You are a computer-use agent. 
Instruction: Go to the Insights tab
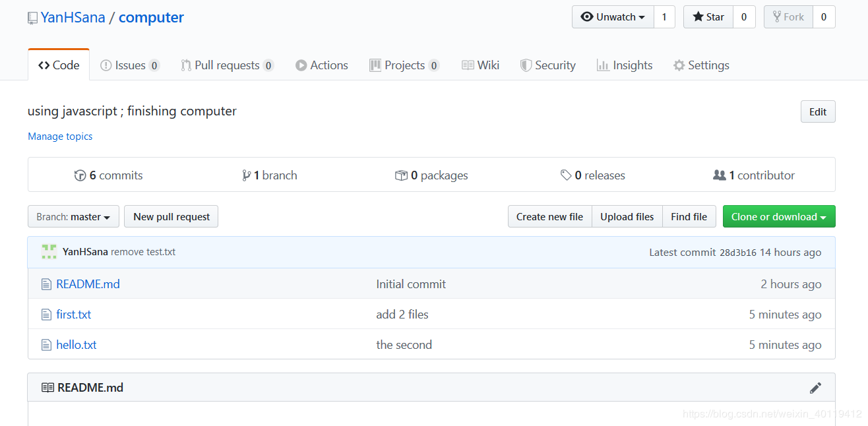pyautogui.click(x=624, y=65)
